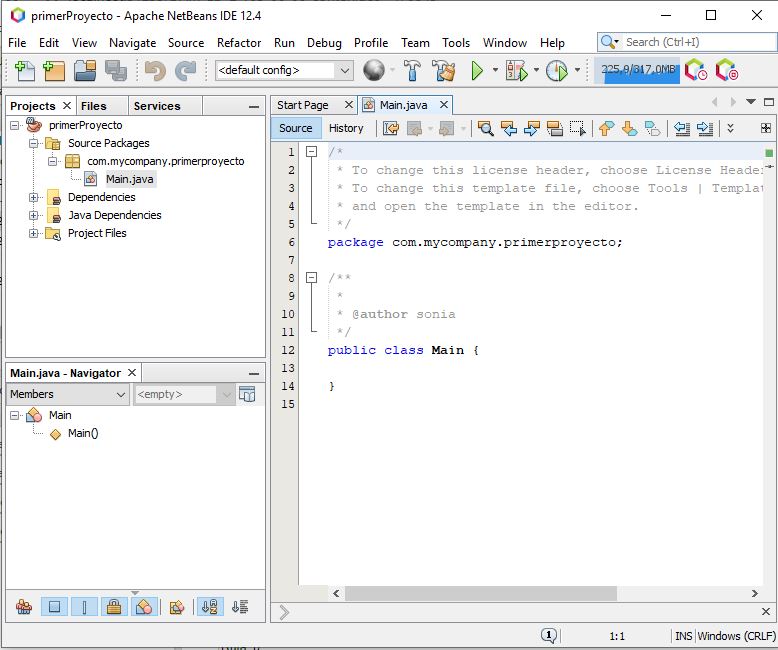Click the Undo arrow icon

[155, 70]
